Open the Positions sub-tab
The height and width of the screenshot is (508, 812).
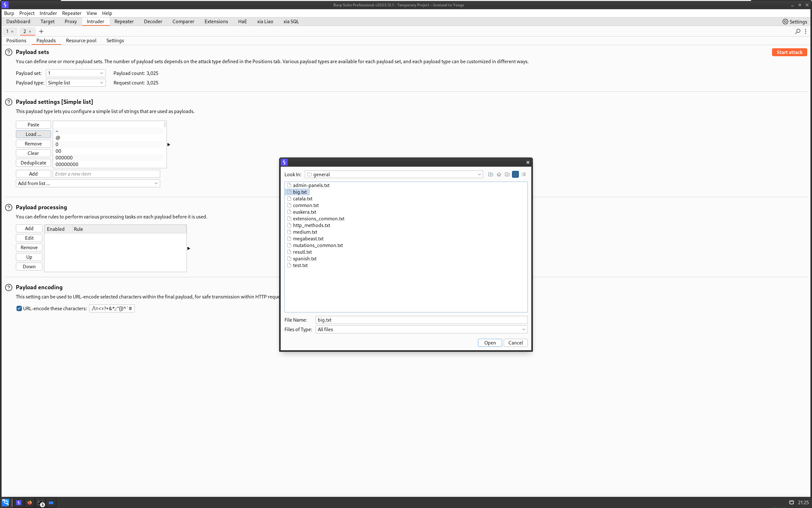pyautogui.click(x=16, y=41)
